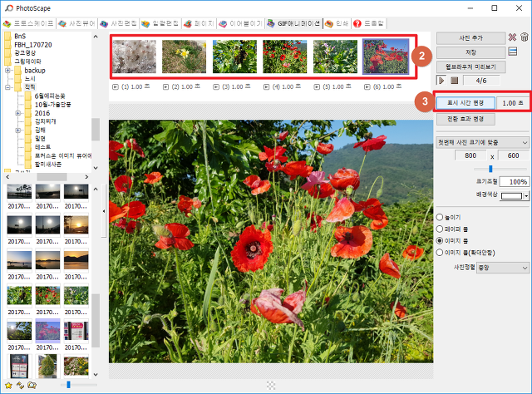Expand the 김해 folder node
The width and height of the screenshot is (532, 394).
tap(18, 131)
